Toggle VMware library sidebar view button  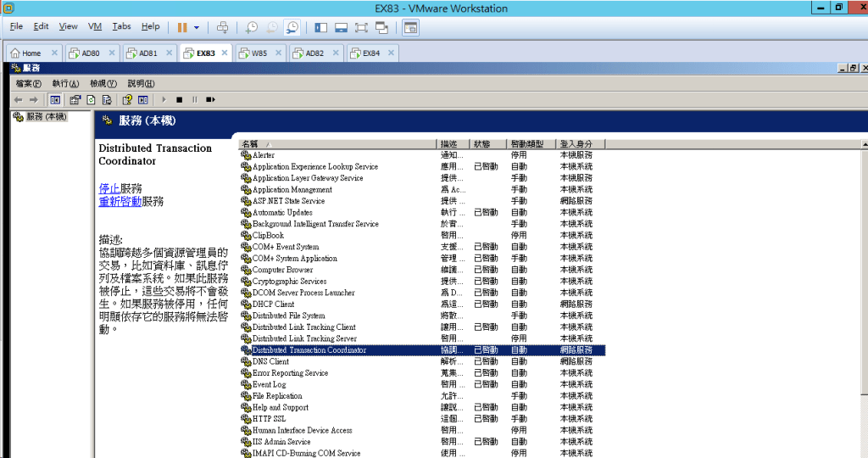coord(320,27)
